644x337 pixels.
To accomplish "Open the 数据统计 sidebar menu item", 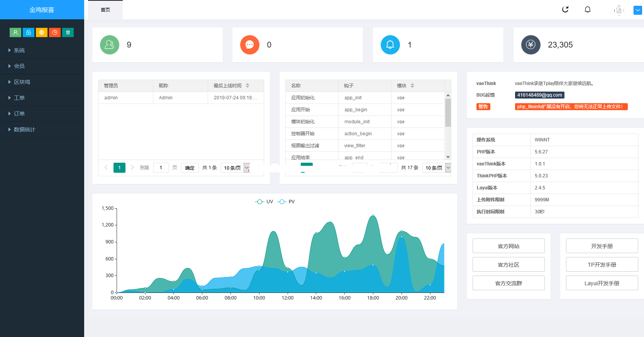I will [24, 129].
